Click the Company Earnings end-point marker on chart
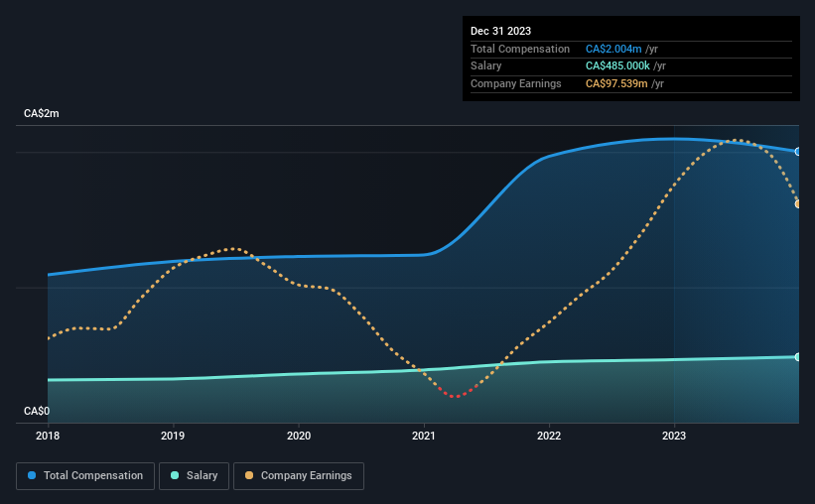This screenshot has height=504, width=815. coord(797,204)
